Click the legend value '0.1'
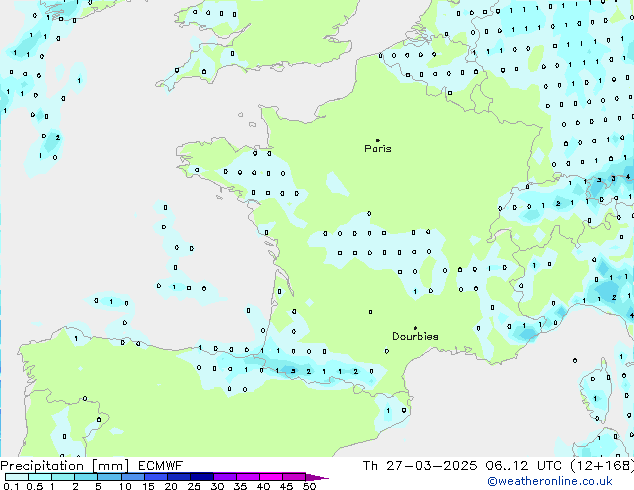Screen dimensions: 634x490 click(11, 486)
